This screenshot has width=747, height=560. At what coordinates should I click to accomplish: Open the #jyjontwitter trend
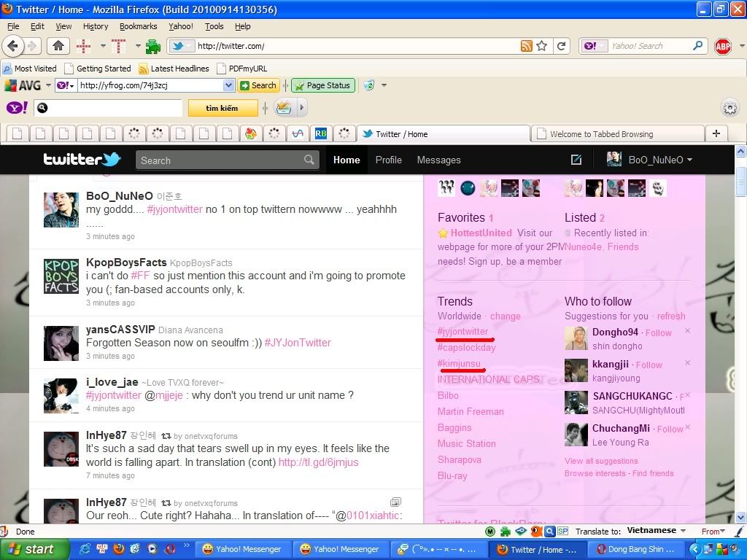pyautogui.click(x=462, y=332)
